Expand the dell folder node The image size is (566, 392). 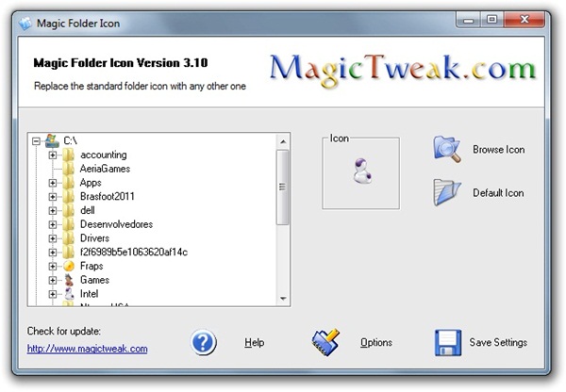pyautogui.click(x=53, y=210)
